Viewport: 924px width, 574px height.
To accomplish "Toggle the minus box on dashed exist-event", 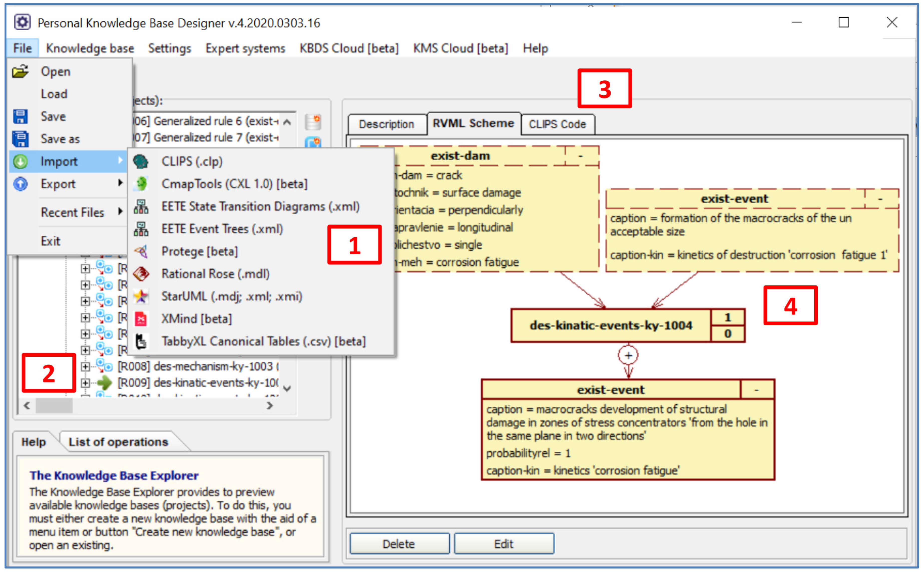I will point(881,199).
